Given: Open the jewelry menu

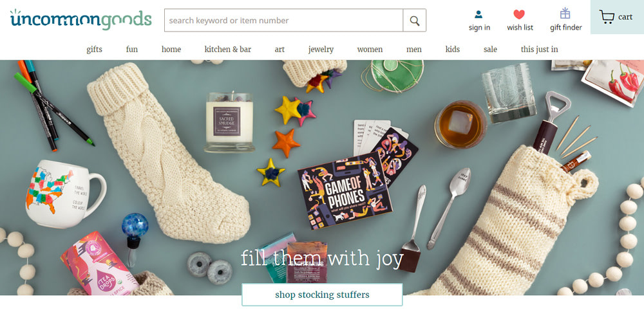Looking at the screenshot, I should coord(321,50).
